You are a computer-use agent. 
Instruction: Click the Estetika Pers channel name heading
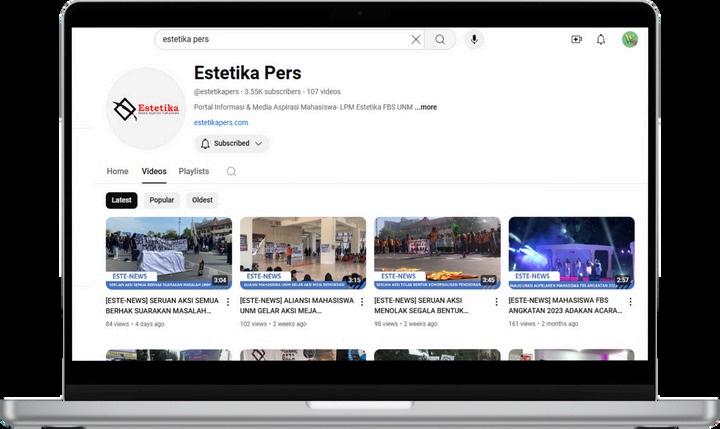point(248,73)
